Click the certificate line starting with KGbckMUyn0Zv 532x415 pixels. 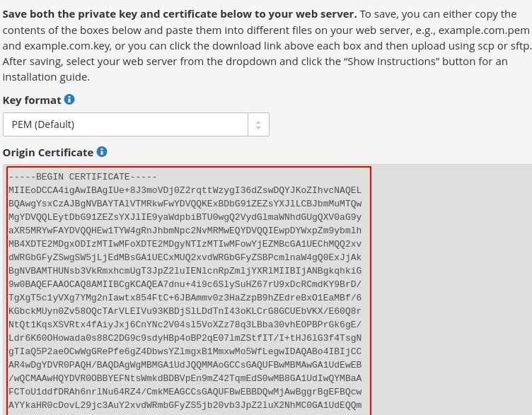tap(185, 311)
